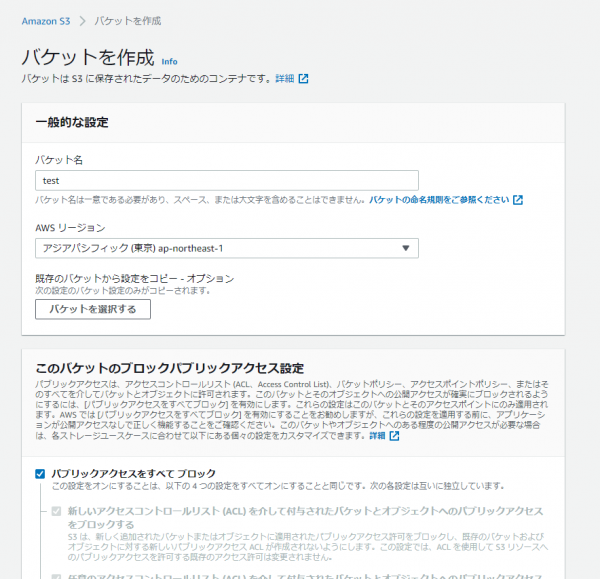
Task: Toggle パブリックアクセスをすべてブロック checkbox
Action: coord(40,474)
